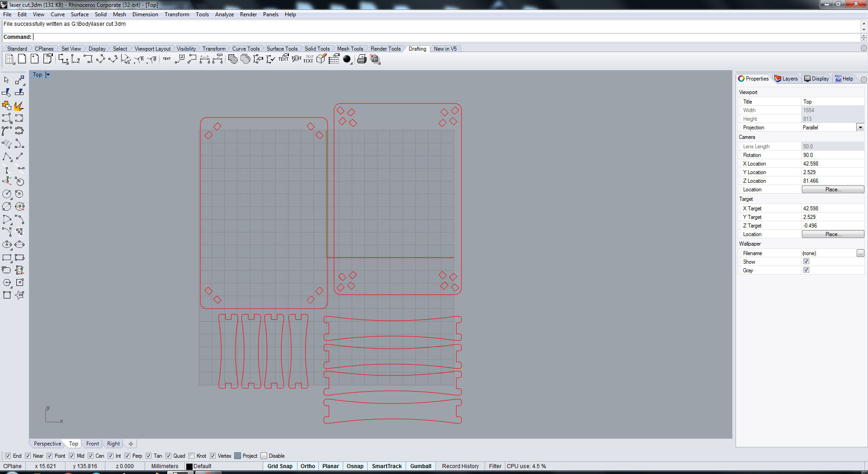Click the Record History status pane
Image resolution: width=868 pixels, height=474 pixels.
click(460, 466)
